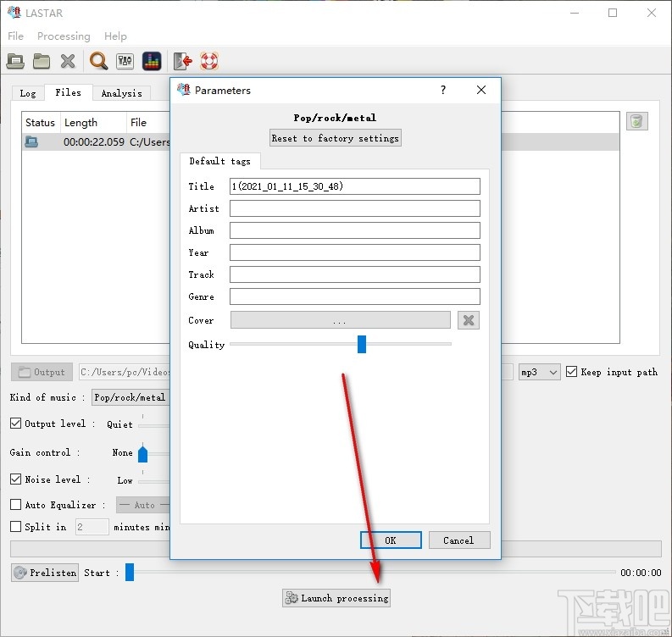672x637 pixels.
Task: Click the exit door toolbar icon
Action: [x=182, y=61]
